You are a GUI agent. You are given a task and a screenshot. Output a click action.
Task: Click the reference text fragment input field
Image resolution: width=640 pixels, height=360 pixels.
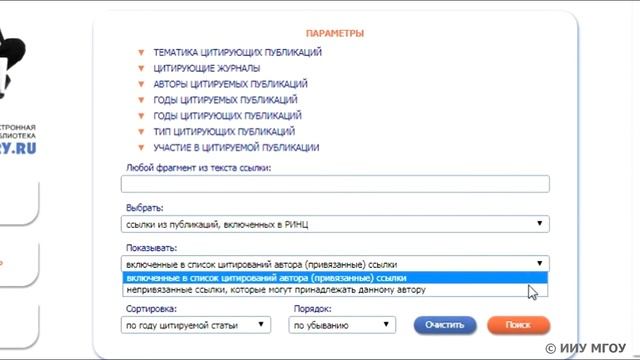point(335,184)
